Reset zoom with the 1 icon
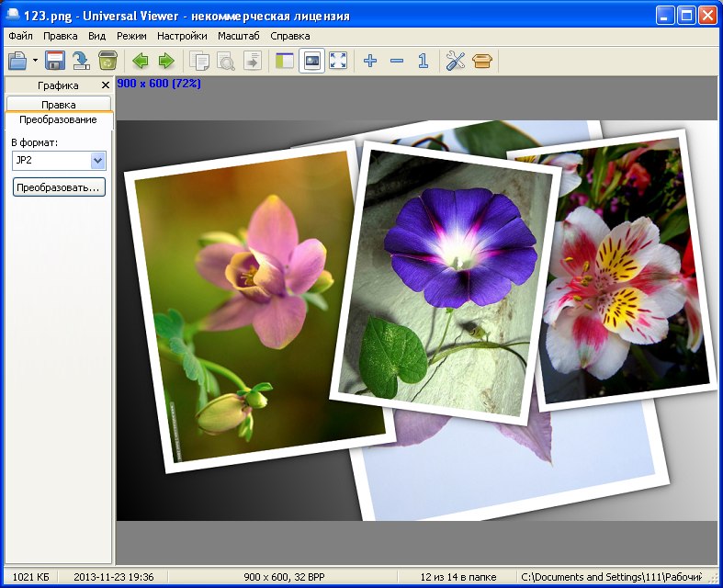This screenshot has width=723, height=588. (x=424, y=61)
